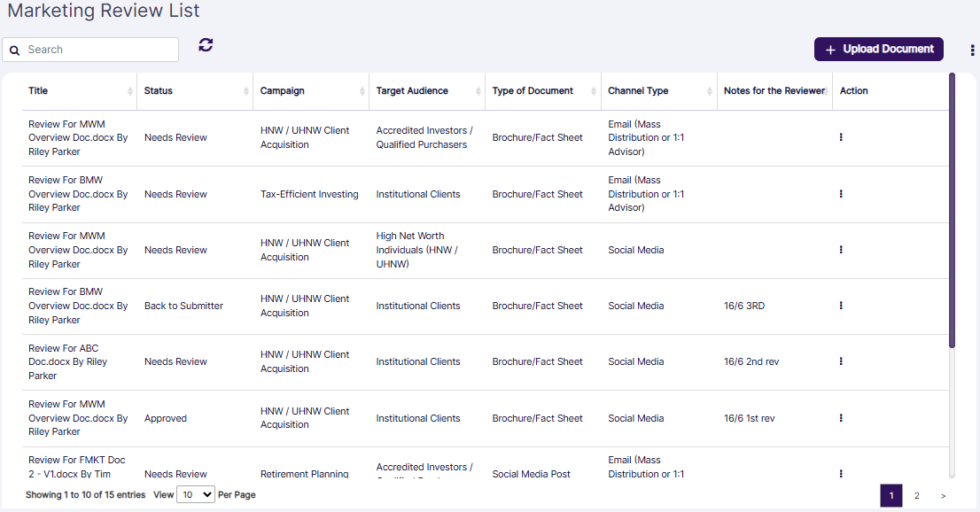
Task: Open action menu for first MWM review row
Action: click(840, 137)
